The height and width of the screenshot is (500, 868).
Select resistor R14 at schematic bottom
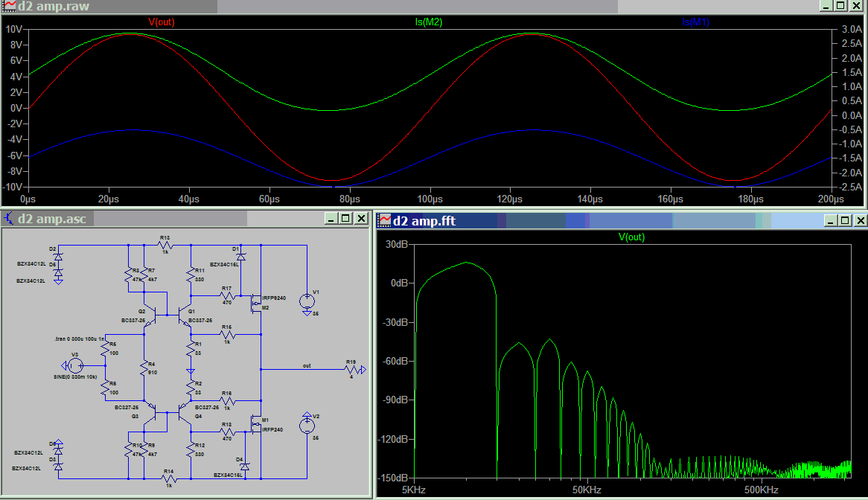coord(169,478)
